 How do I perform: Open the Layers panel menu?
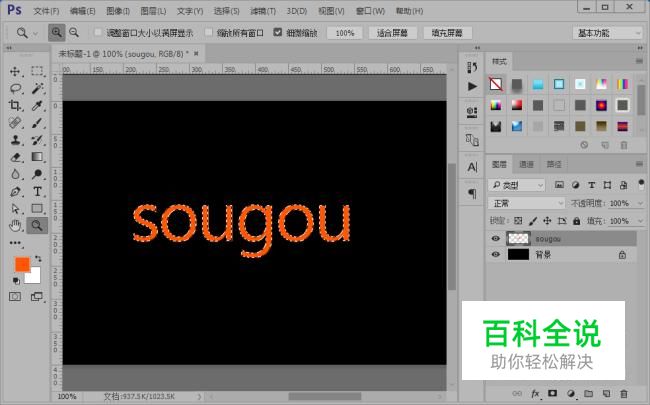coord(639,165)
